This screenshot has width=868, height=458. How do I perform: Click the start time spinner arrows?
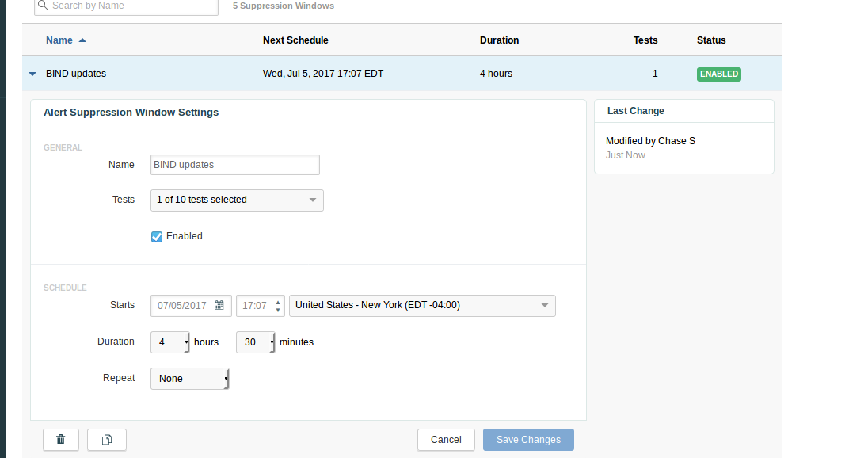coord(278,306)
